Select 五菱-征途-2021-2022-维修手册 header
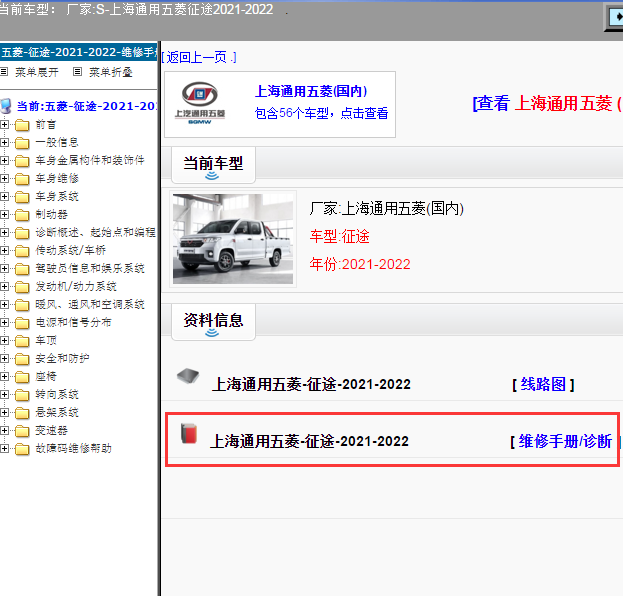This screenshot has width=623, height=596. (79, 52)
